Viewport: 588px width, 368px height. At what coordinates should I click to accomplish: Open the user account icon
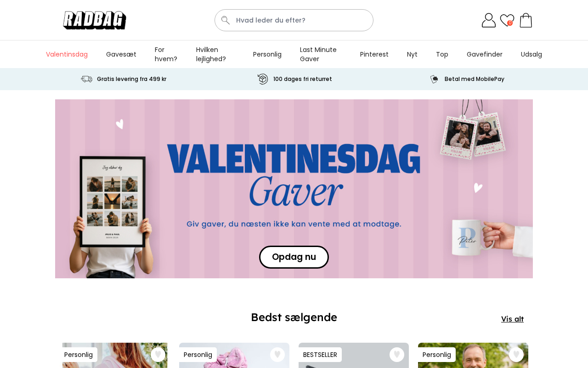pyautogui.click(x=489, y=20)
